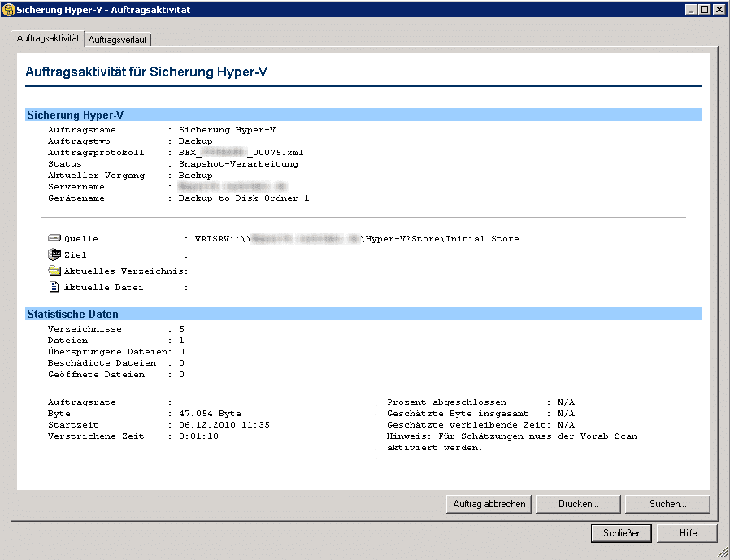Click the Gerätename value Backup-to-Disk-Ordner 1
730x560 pixels.
pyautogui.click(x=244, y=198)
